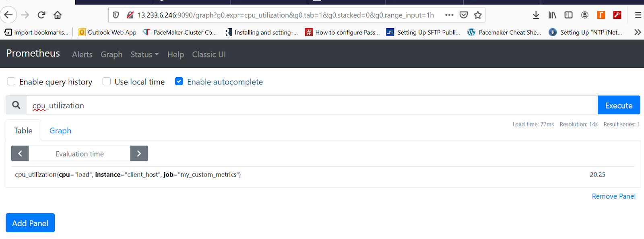Save page to Pocket icon
This screenshot has width=644, height=239.
[464, 15]
